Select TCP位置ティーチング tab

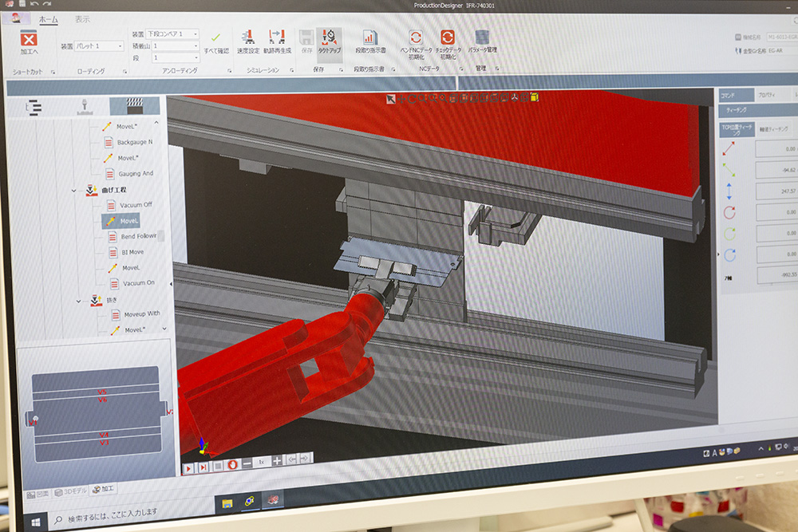click(736, 129)
